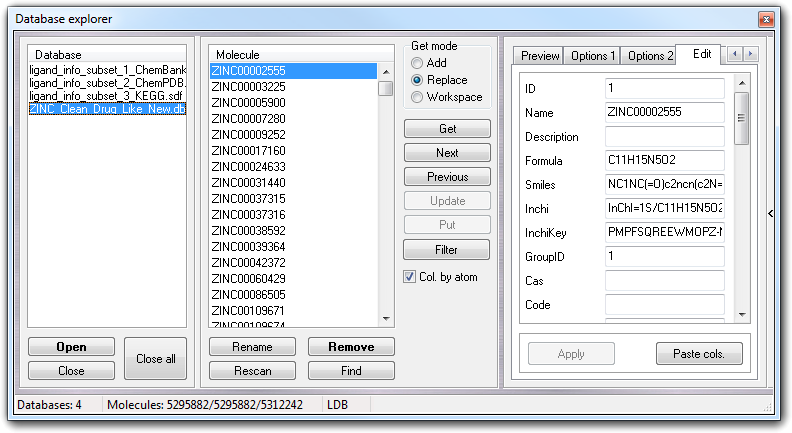Open the Options 1 tab
Viewport: 792px width, 433px height.
pyautogui.click(x=594, y=56)
